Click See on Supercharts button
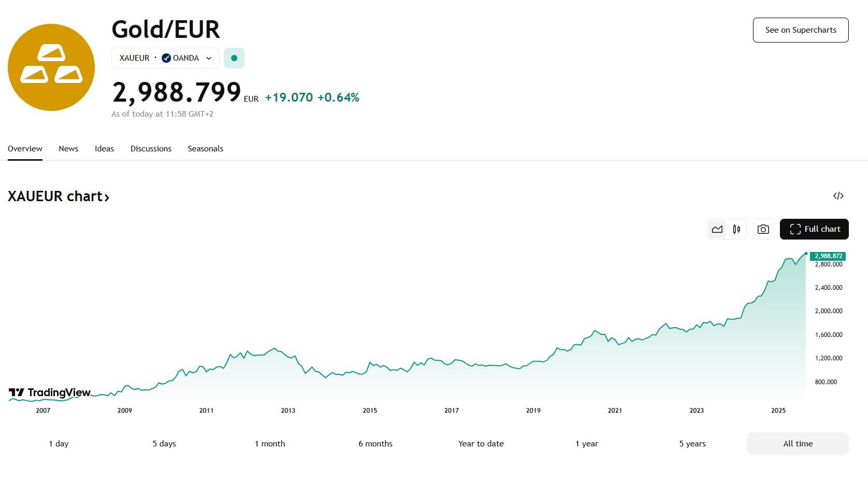 coord(801,30)
